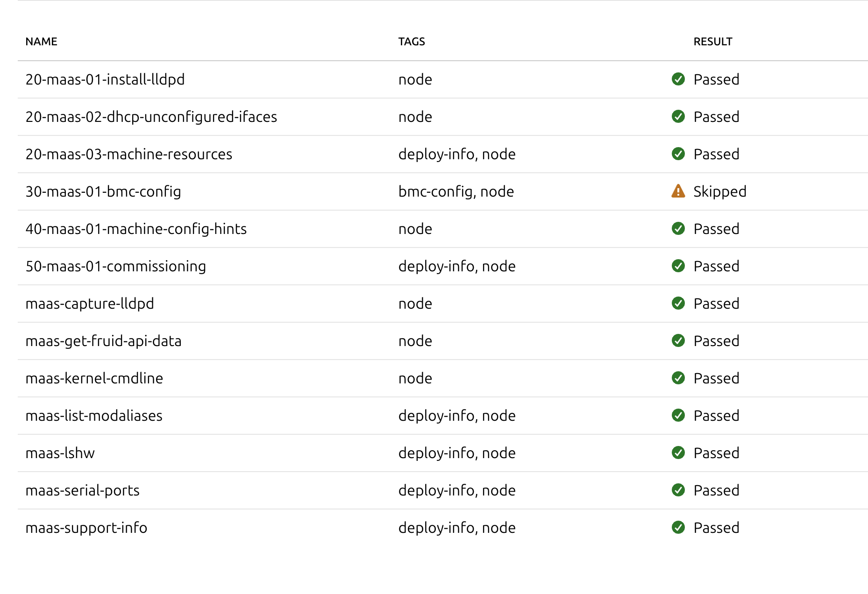Click deploy-info, node tags of maas-serial-ports

[x=456, y=490]
